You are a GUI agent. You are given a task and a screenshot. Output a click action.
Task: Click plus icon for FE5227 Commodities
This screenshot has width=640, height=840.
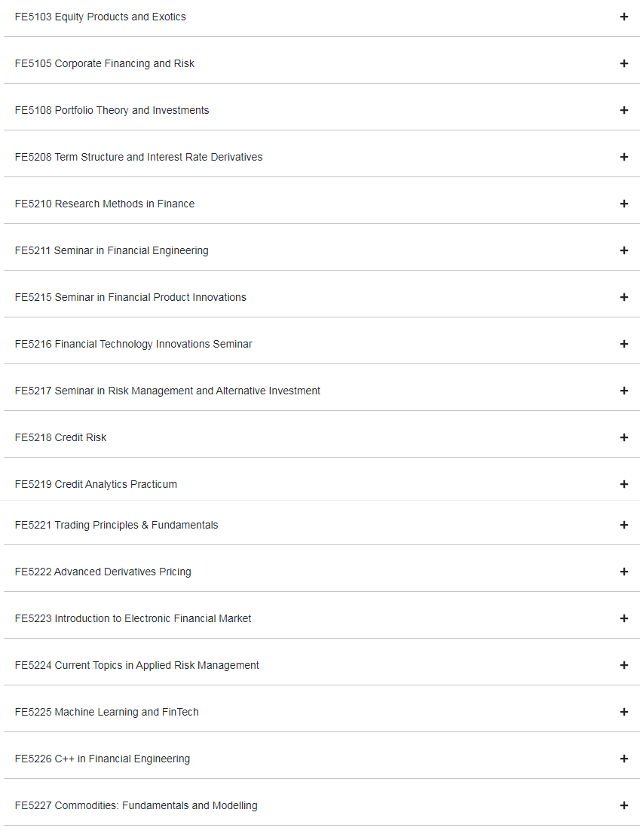(623, 805)
